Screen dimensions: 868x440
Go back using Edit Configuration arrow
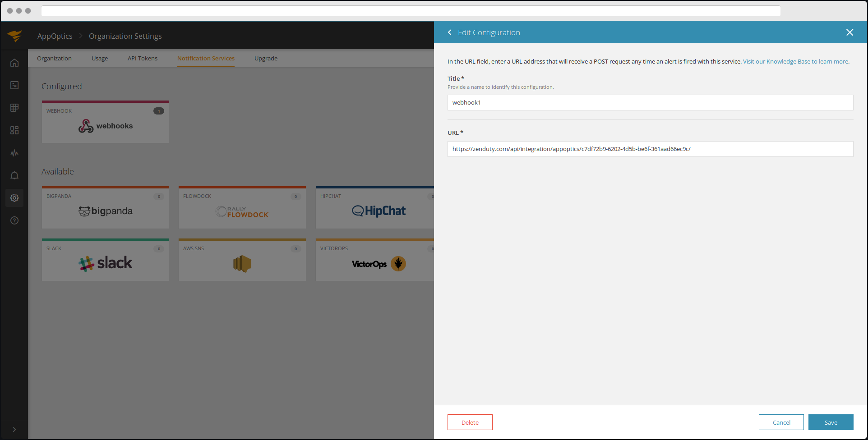pyautogui.click(x=449, y=32)
